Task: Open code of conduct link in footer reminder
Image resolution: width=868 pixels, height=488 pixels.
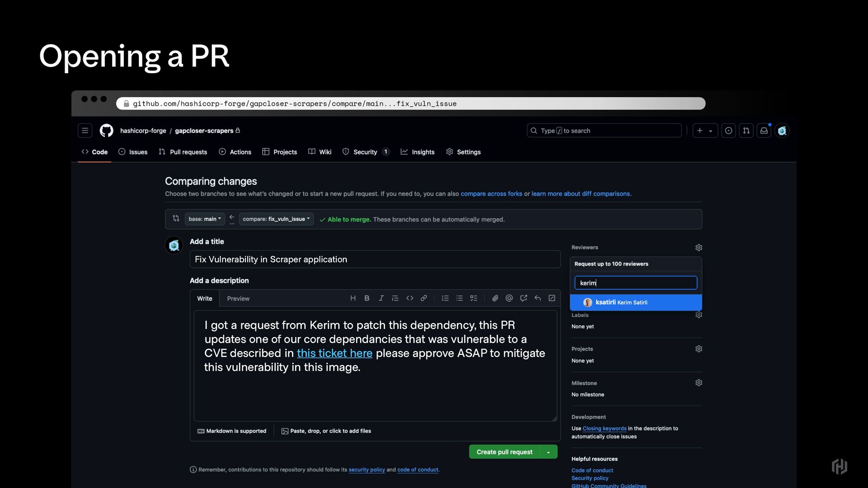Action: click(x=418, y=470)
